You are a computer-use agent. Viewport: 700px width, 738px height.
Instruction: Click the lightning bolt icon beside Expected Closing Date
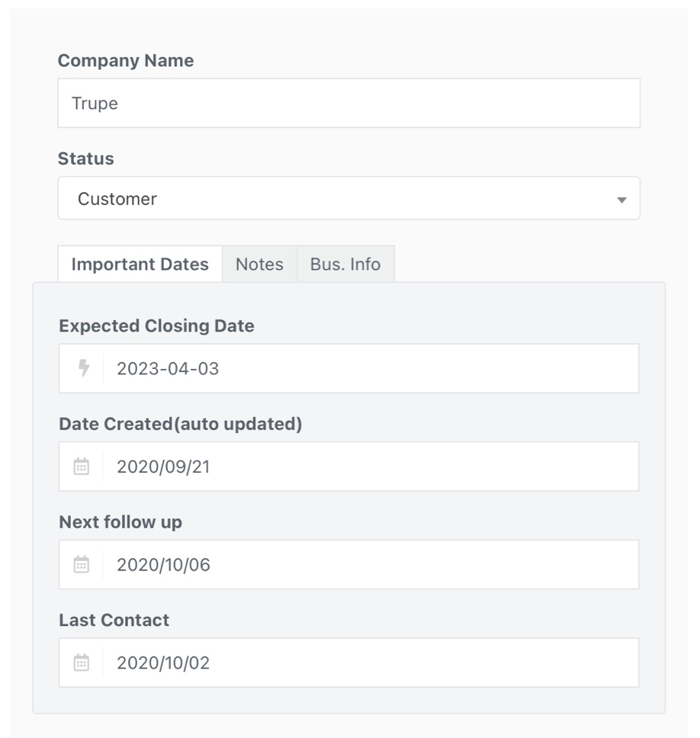click(x=84, y=368)
